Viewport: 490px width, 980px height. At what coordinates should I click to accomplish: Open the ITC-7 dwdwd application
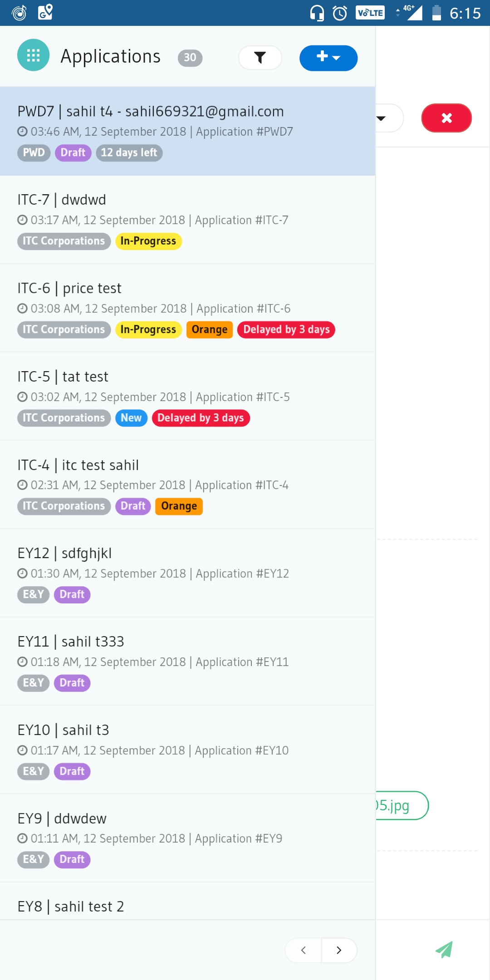(x=187, y=220)
